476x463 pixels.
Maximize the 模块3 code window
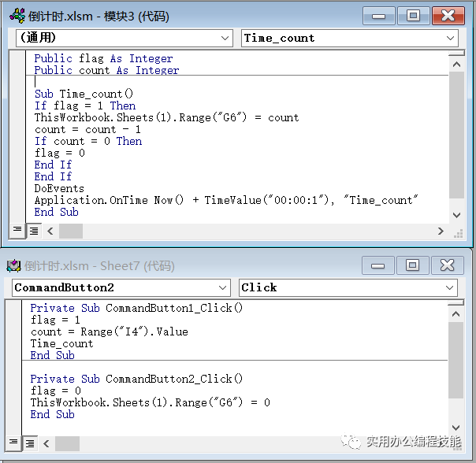pos(413,16)
